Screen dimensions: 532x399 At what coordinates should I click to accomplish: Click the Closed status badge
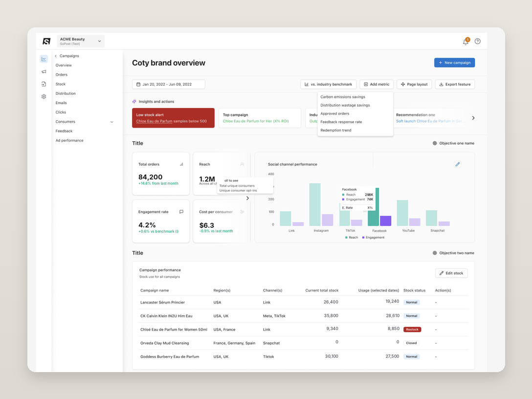(411, 343)
